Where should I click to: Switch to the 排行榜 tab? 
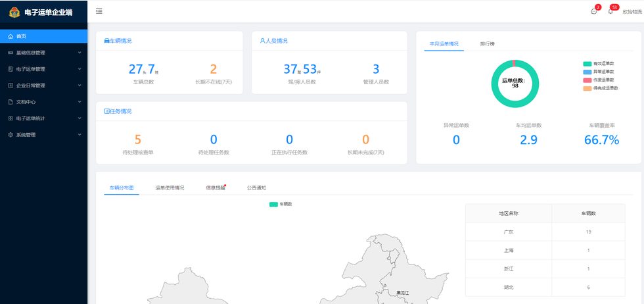[487, 43]
